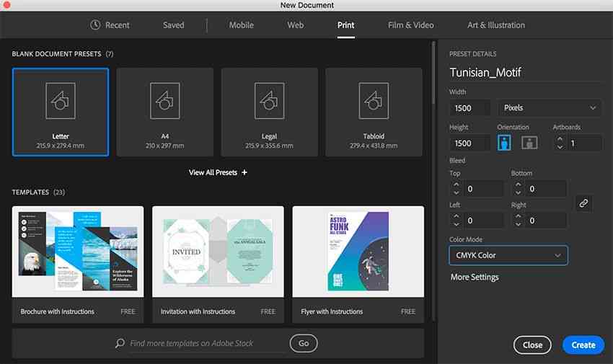Click the Flyer with Instructions FREE label
The width and height of the screenshot is (613, 364).
408,311
